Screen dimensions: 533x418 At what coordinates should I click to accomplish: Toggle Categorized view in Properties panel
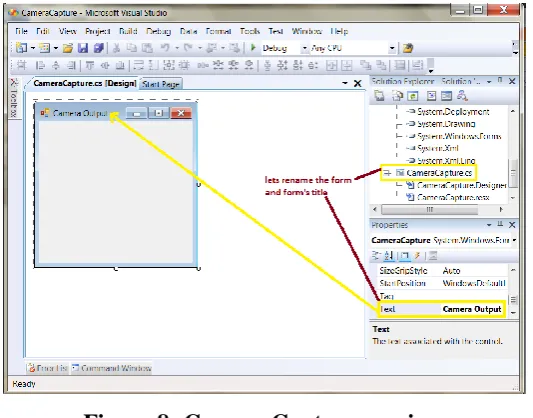pos(376,256)
